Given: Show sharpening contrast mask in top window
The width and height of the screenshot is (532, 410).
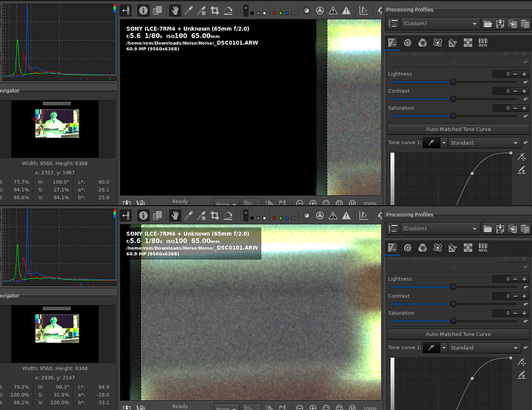Looking at the screenshot, I should point(320,11).
